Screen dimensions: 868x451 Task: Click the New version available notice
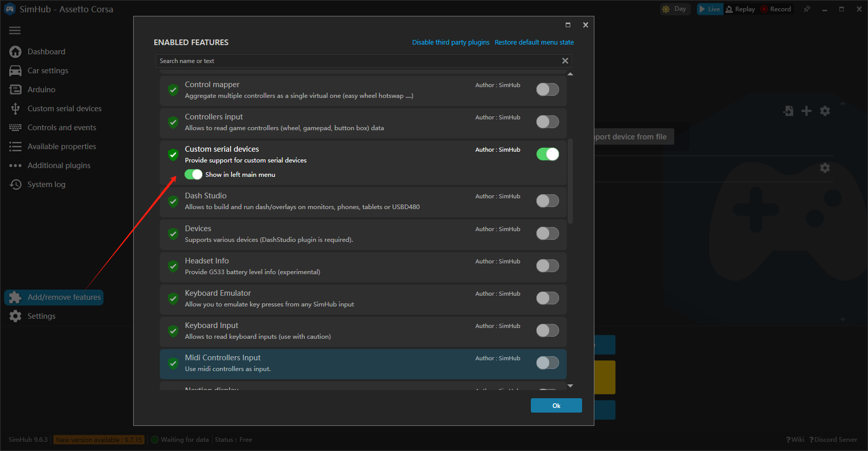[x=99, y=440]
